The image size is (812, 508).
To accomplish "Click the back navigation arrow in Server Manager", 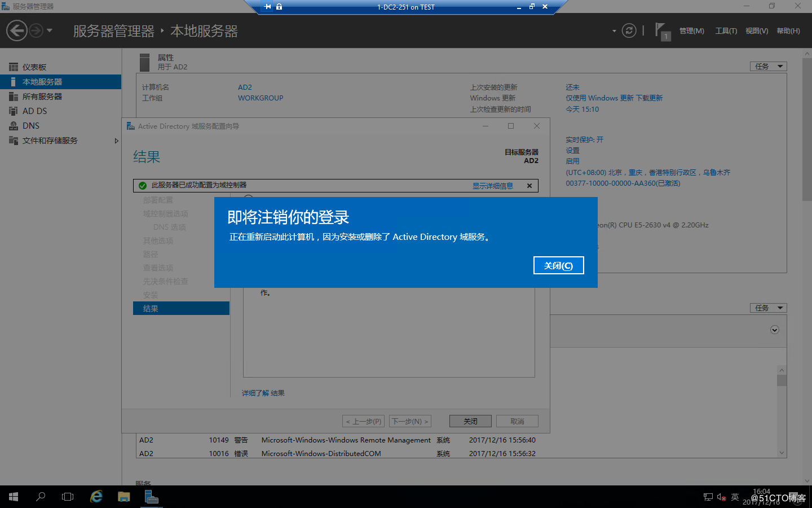I will point(17,30).
